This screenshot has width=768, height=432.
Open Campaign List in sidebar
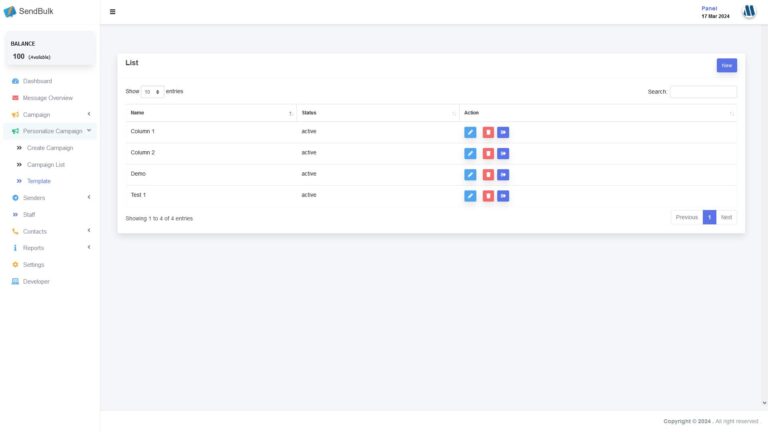(x=45, y=164)
